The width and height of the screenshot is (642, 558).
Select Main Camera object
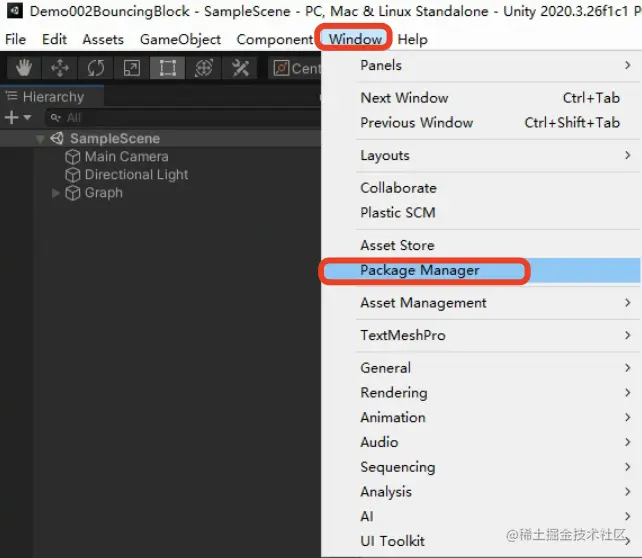(127, 156)
